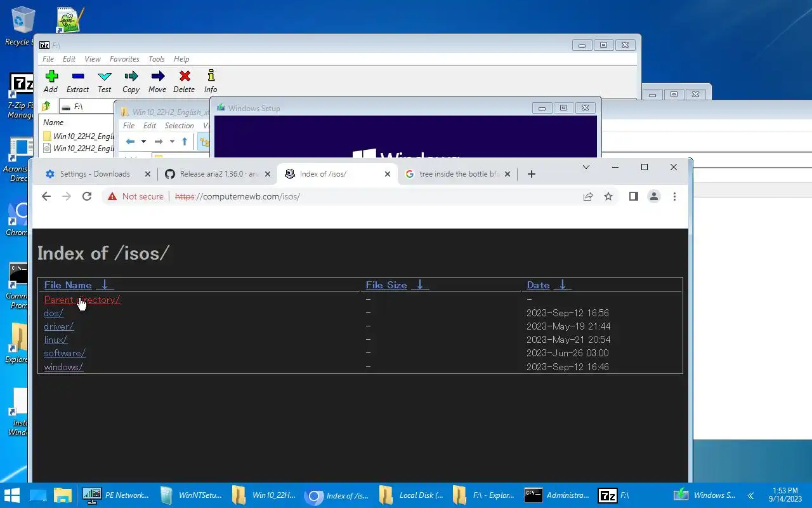Open the 7-Zip View menu
812x508 pixels.
point(93,59)
